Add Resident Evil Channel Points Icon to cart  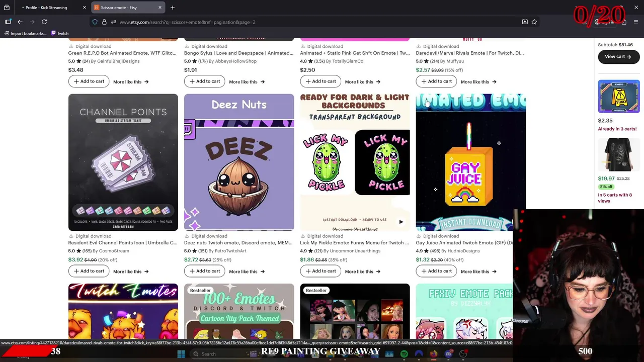pyautogui.click(x=89, y=271)
